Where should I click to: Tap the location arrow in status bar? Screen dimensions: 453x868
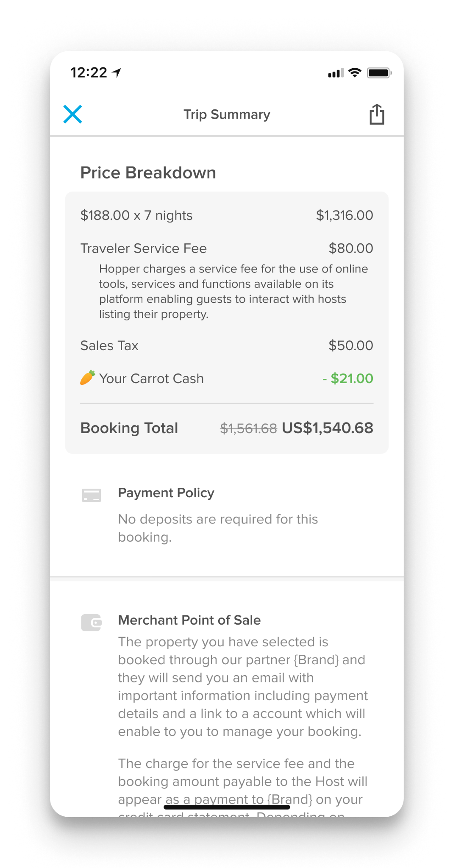[x=117, y=73]
